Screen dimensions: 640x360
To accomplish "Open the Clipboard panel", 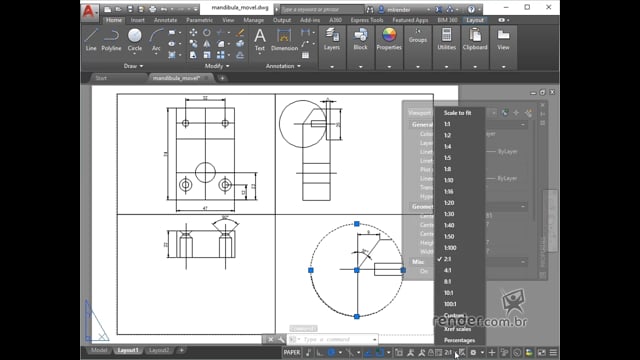I will (x=475, y=40).
